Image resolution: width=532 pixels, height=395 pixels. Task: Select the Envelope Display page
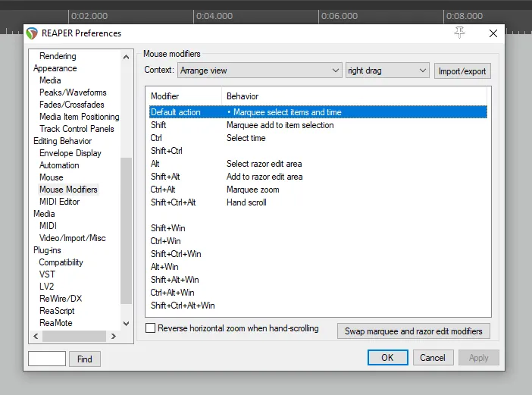click(70, 153)
